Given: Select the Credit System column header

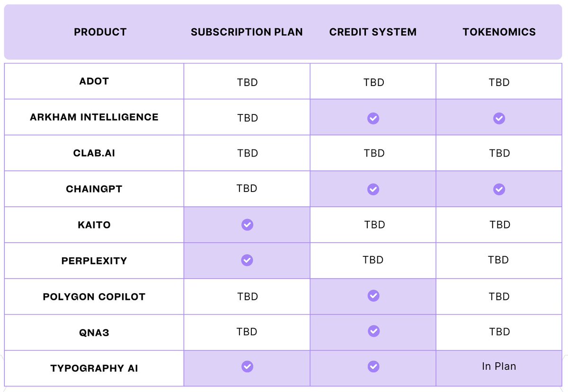Looking at the screenshot, I should click(x=373, y=32).
